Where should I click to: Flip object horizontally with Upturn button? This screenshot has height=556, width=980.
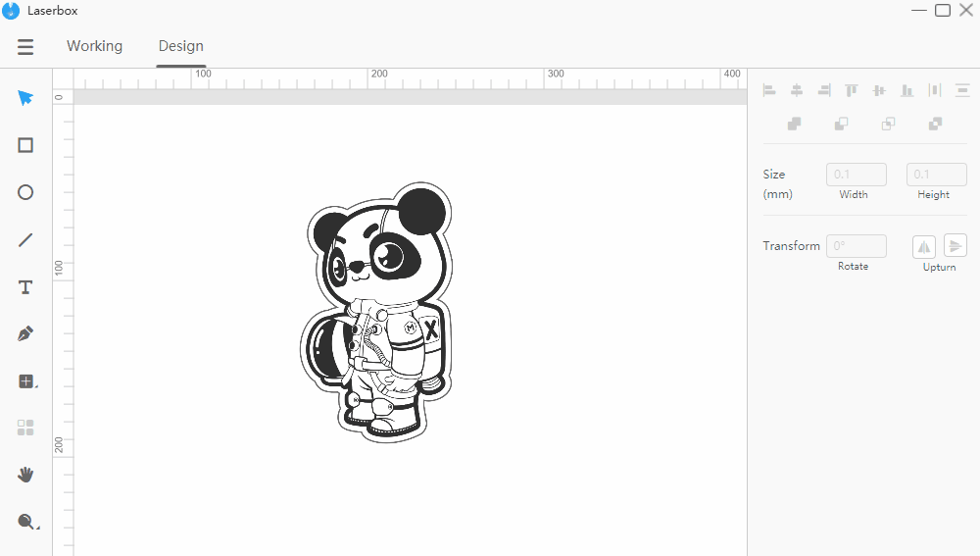pos(924,246)
